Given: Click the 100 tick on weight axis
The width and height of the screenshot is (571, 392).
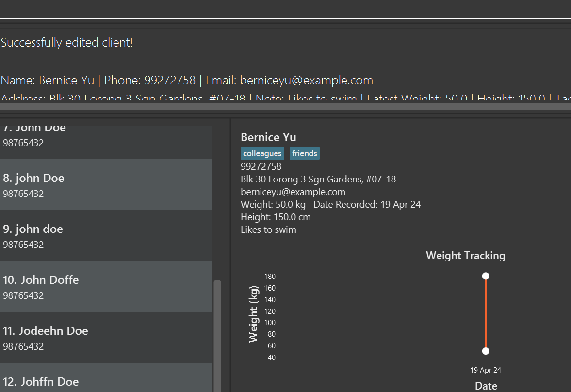Looking at the screenshot, I should point(270,323).
